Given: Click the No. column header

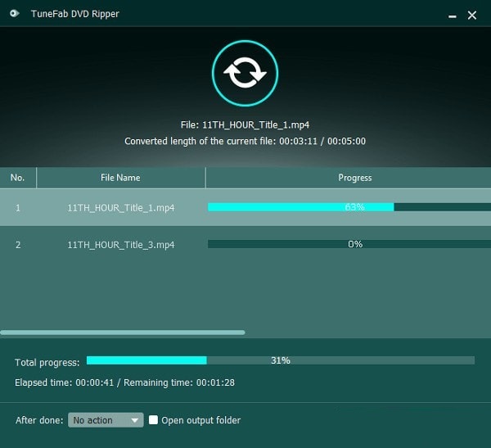Looking at the screenshot, I should [x=18, y=178].
